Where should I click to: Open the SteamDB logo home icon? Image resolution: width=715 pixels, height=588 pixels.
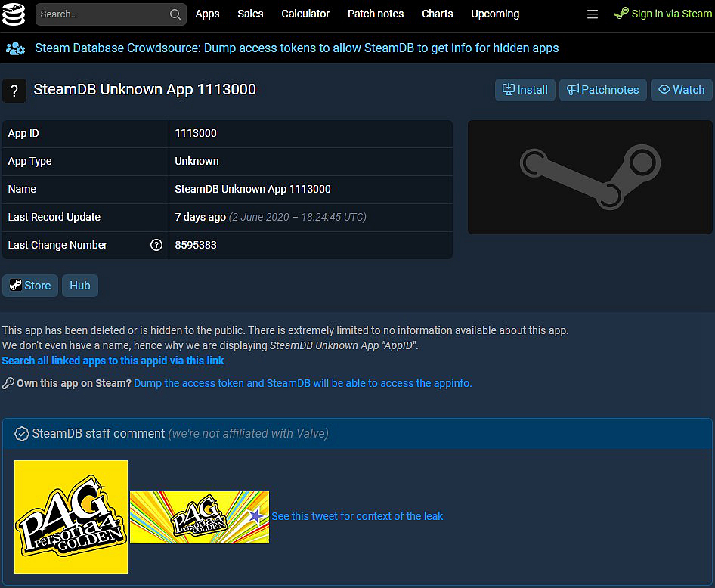pyautogui.click(x=13, y=14)
